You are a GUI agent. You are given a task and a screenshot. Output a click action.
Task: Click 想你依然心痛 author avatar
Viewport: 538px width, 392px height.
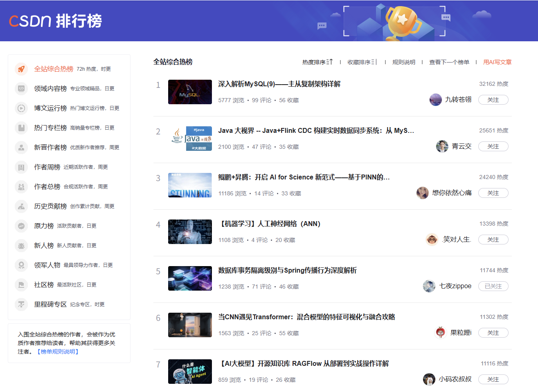pos(423,193)
